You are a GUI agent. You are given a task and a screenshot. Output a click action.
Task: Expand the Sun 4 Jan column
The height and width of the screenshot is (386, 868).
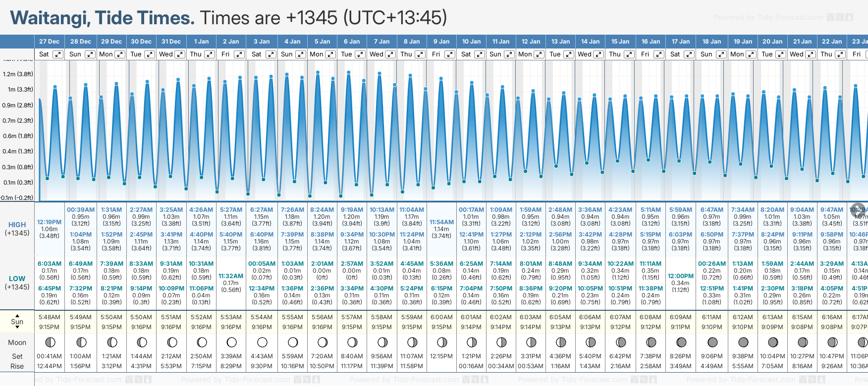tap(301, 54)
